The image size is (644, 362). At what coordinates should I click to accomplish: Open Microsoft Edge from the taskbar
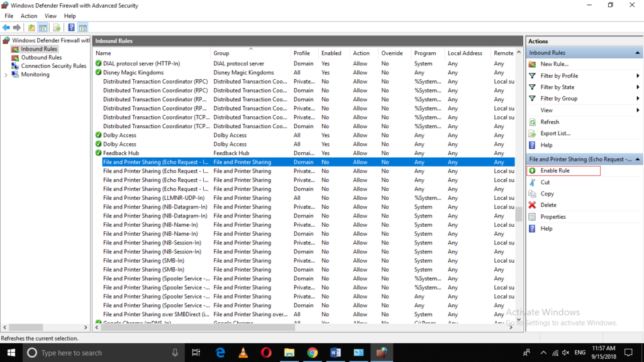pyautogui.click(x=220, y=353)
